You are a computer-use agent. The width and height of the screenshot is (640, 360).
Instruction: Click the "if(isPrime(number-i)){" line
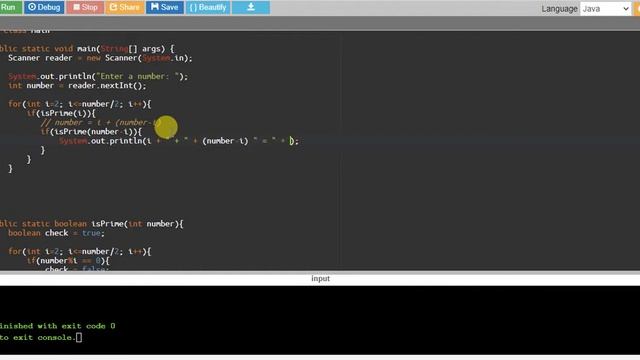coord(91,131)
